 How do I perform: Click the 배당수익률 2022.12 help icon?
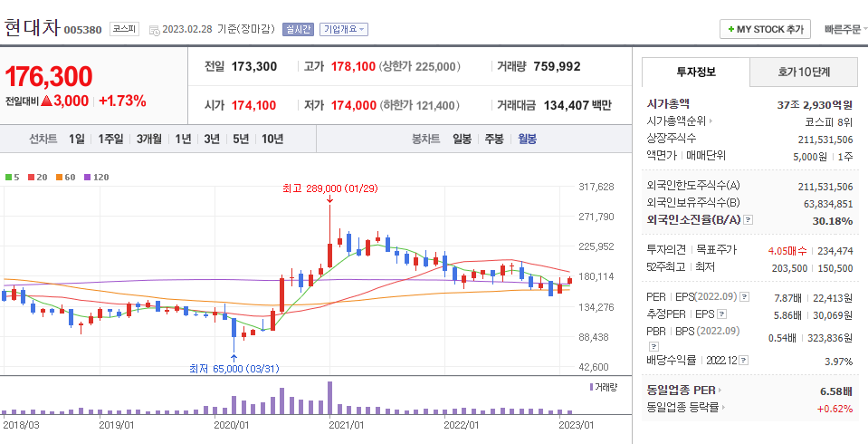[743, 361]
